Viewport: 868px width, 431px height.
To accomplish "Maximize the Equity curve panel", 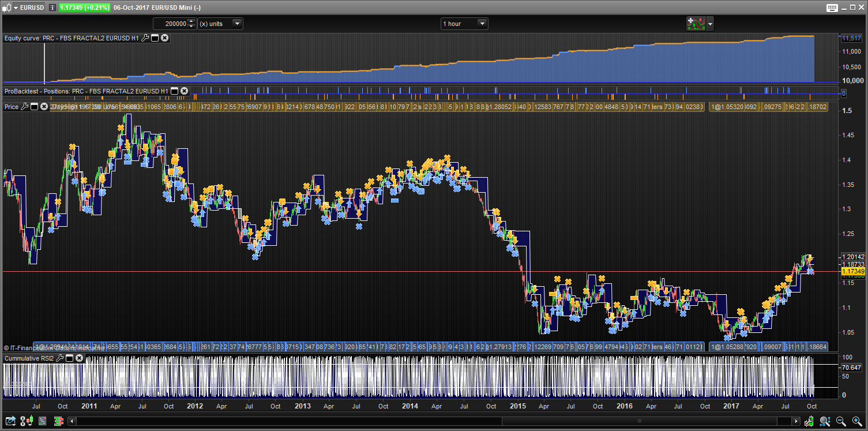I will click(x=155, y=38).
